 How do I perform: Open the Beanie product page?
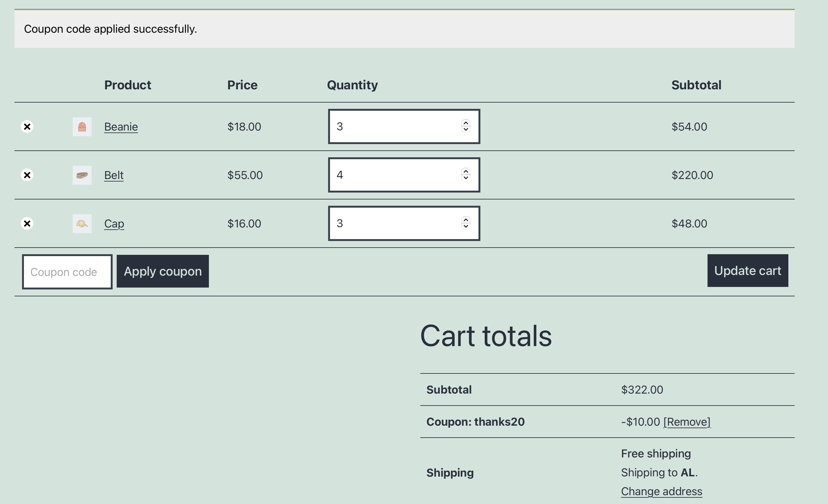coord(121,127)
